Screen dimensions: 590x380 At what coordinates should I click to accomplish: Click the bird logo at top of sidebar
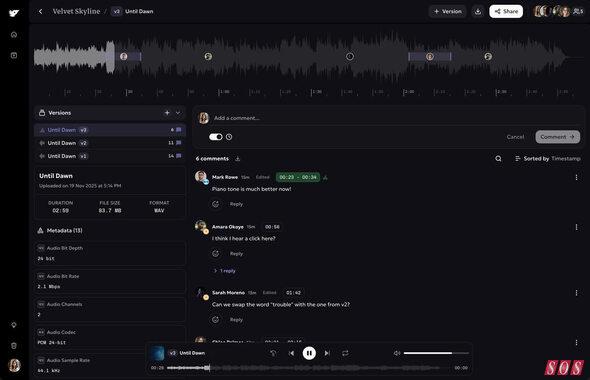(x=14, y=13)
